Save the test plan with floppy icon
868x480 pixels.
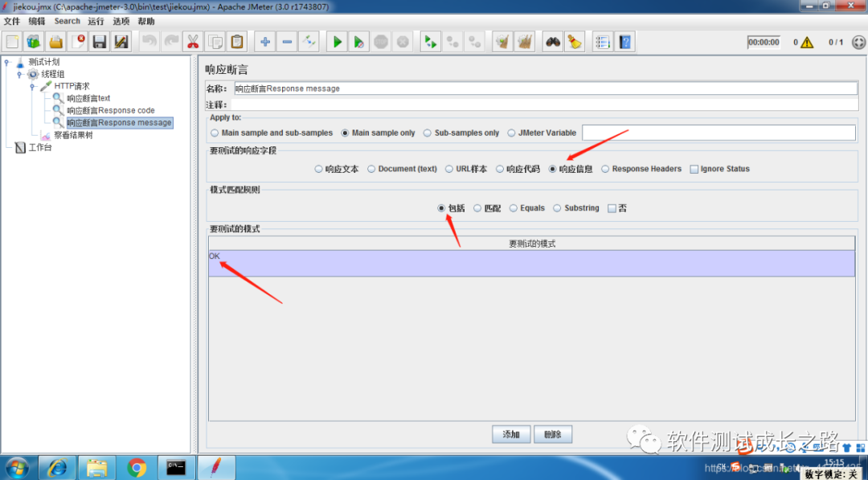pos(99,42)
